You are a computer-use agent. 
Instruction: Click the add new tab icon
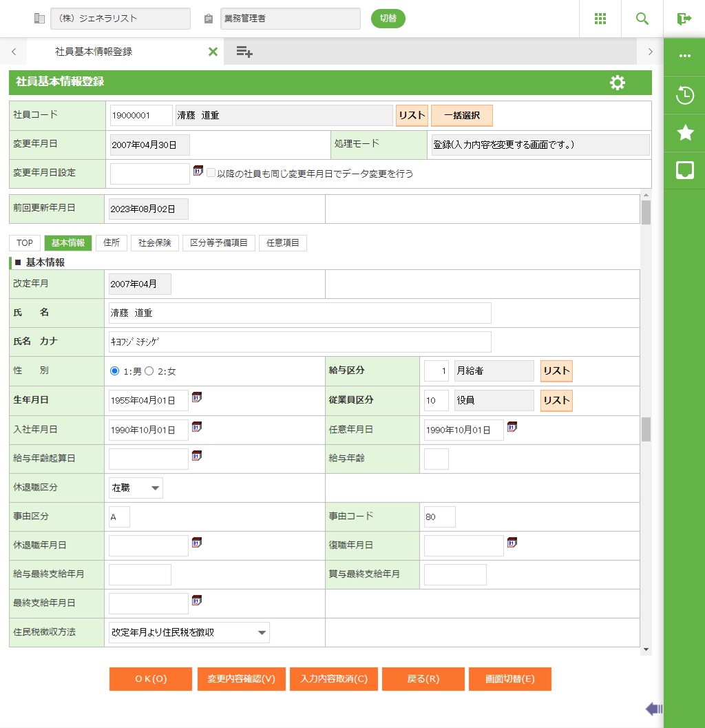point(244,52)
